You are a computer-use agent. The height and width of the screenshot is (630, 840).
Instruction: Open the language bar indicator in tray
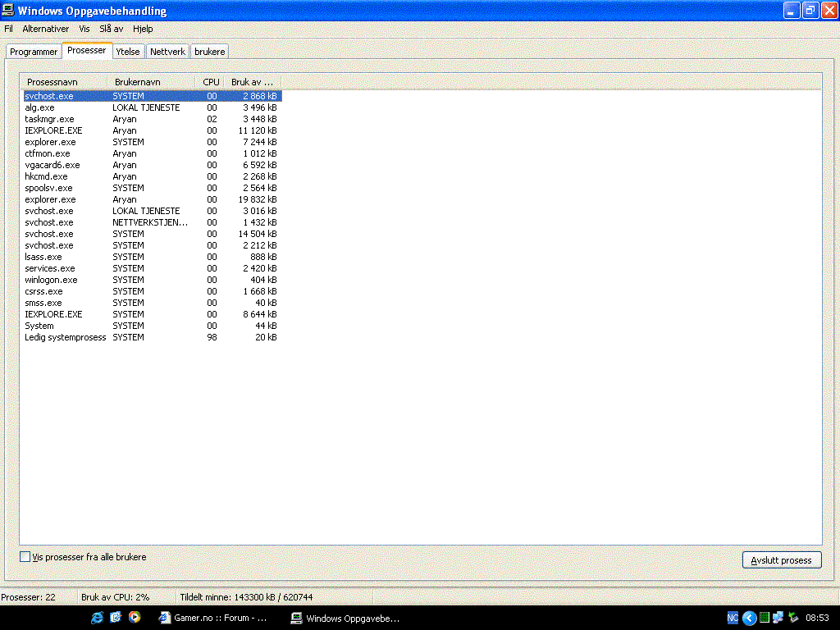pyautogui.click(x=733, y=618)
